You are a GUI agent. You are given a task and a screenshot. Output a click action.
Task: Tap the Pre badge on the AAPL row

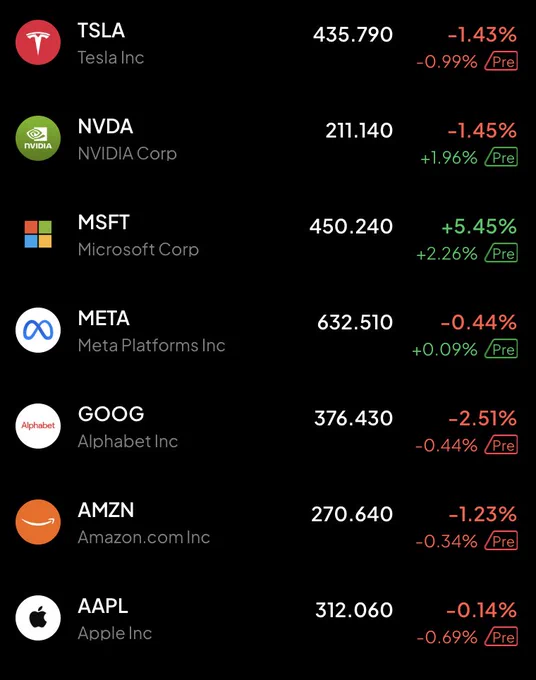pyautogui.click(x=501, y=637)
